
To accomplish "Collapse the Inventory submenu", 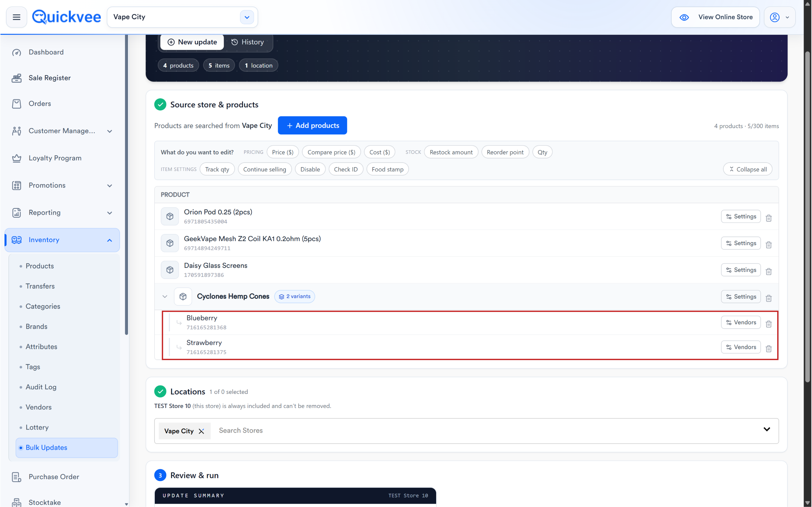I will (109, 240).
